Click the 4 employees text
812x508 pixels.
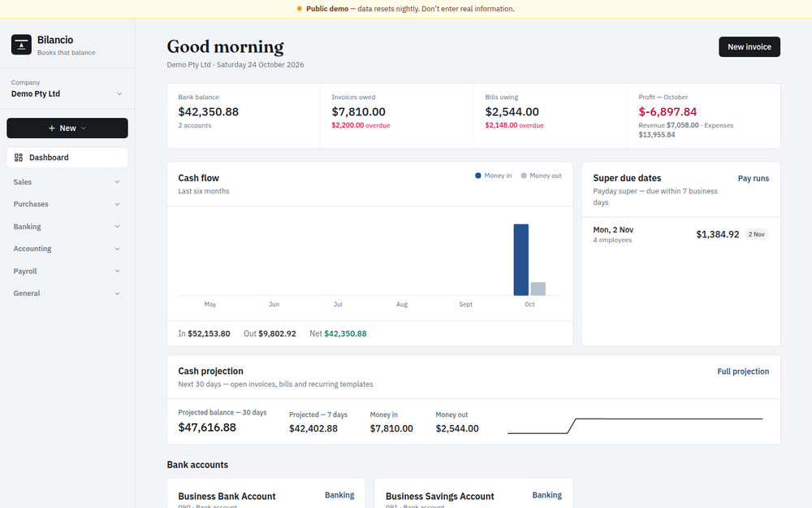612,240
